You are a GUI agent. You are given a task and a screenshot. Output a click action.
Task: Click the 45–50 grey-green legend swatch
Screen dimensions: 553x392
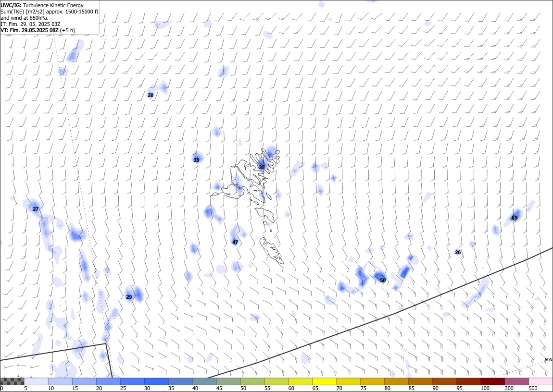click(228, 381)
